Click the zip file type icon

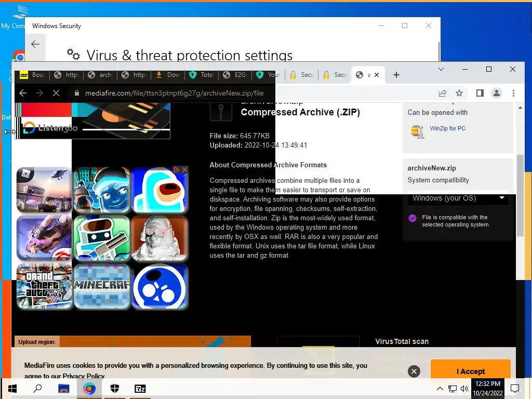[x=221, y=112]
